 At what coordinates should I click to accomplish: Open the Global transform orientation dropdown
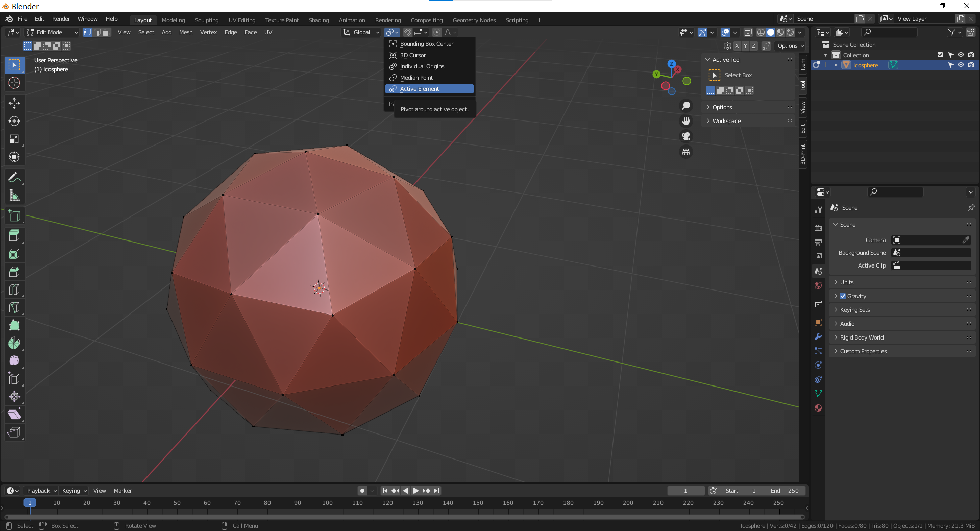pos(361,32)
